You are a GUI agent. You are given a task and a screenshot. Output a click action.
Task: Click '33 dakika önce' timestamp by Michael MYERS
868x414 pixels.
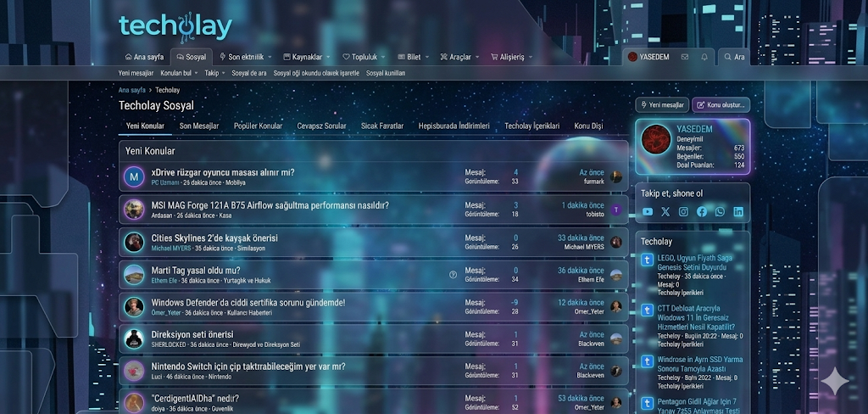(581, 238)
